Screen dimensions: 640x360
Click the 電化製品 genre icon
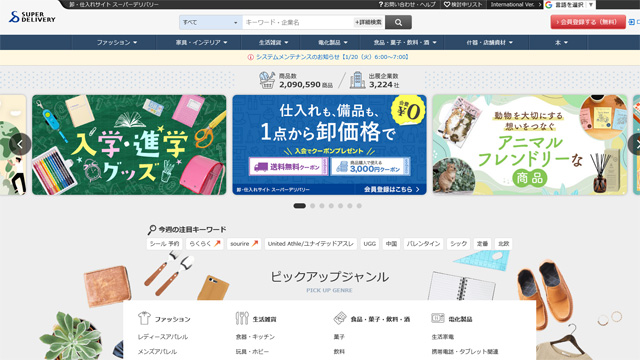[x=438, y=318]
